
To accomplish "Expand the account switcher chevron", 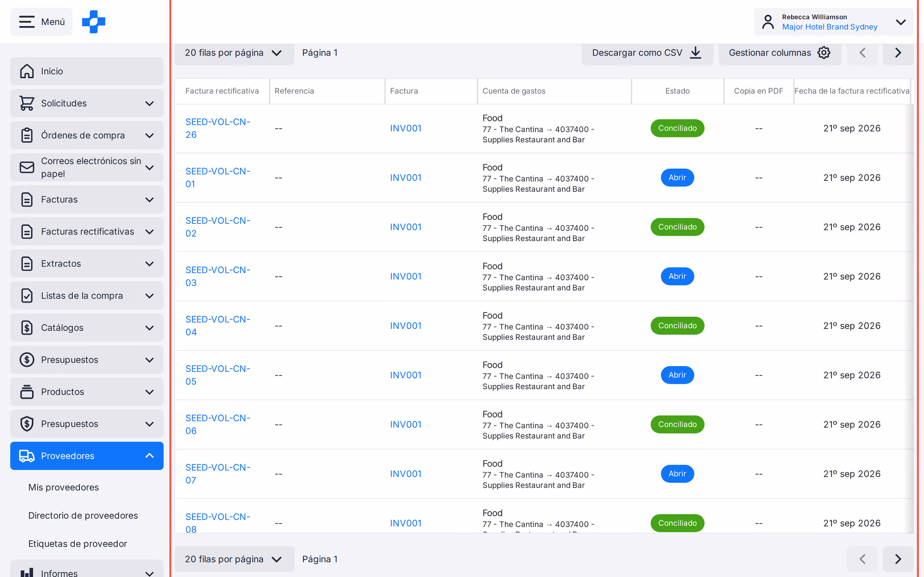I will click(901, 22).
